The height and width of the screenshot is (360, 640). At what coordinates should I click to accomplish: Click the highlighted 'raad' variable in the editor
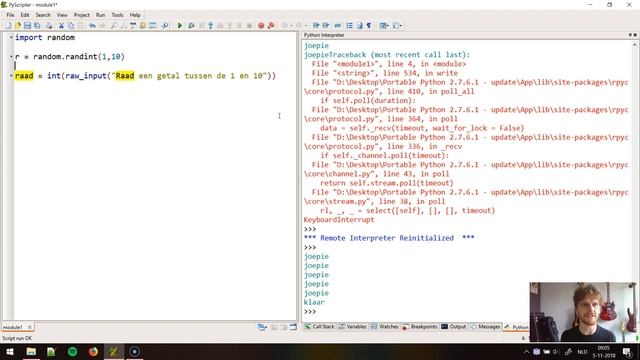[x=24, y=76]
